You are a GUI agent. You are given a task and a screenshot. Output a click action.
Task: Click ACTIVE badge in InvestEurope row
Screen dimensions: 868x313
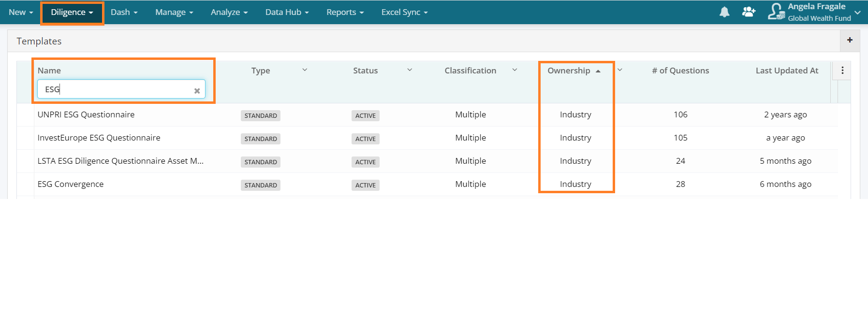coord(366,139)
